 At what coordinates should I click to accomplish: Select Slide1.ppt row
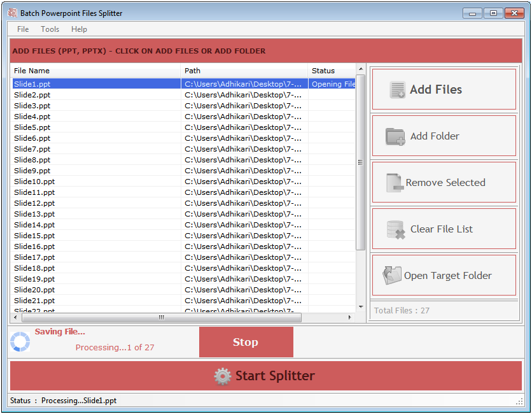click(x=183, y=84)
